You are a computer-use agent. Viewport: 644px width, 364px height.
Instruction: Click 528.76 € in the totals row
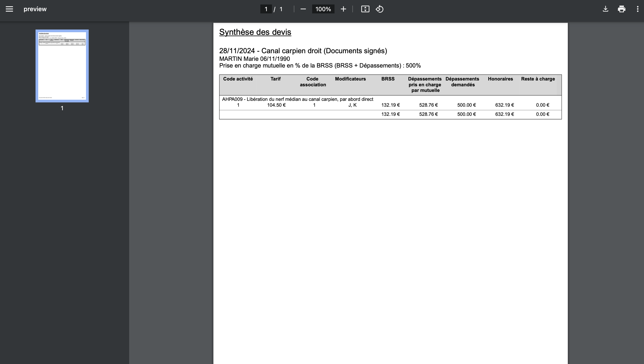click(x=429, y=114)
